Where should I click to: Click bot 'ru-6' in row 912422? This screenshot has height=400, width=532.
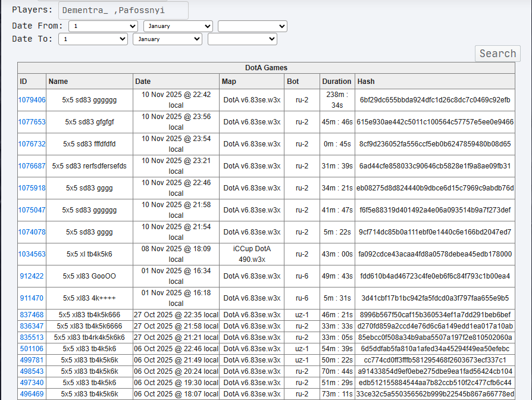click(302, 276)
